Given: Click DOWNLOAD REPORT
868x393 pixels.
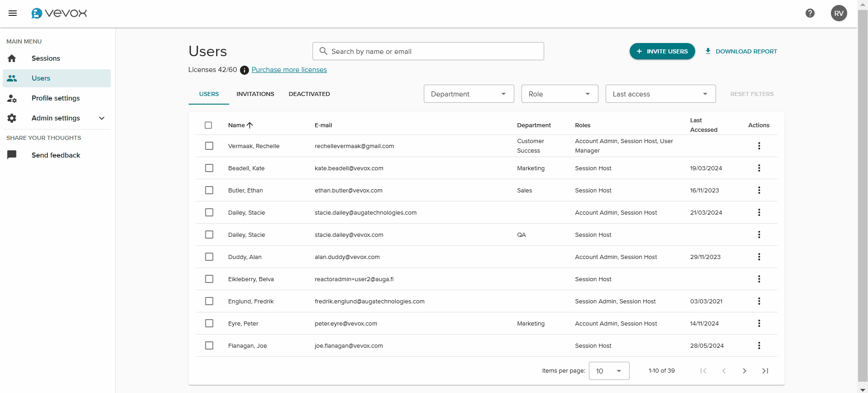Looking at the screenshot, I should [741, 51].
